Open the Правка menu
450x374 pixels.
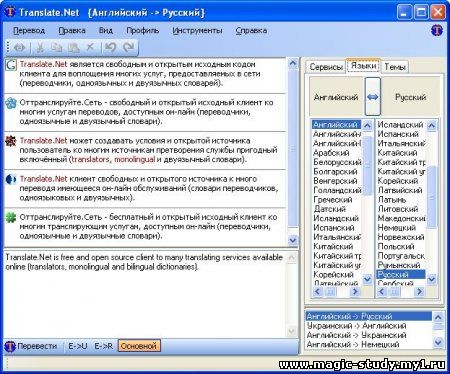tap(72, 31)
